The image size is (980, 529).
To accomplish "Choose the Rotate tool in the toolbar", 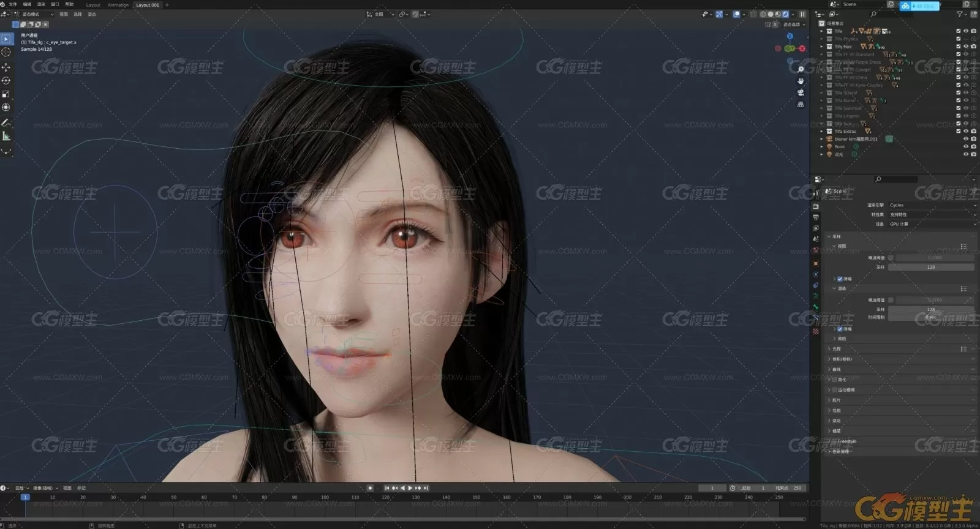I will 6,81.
